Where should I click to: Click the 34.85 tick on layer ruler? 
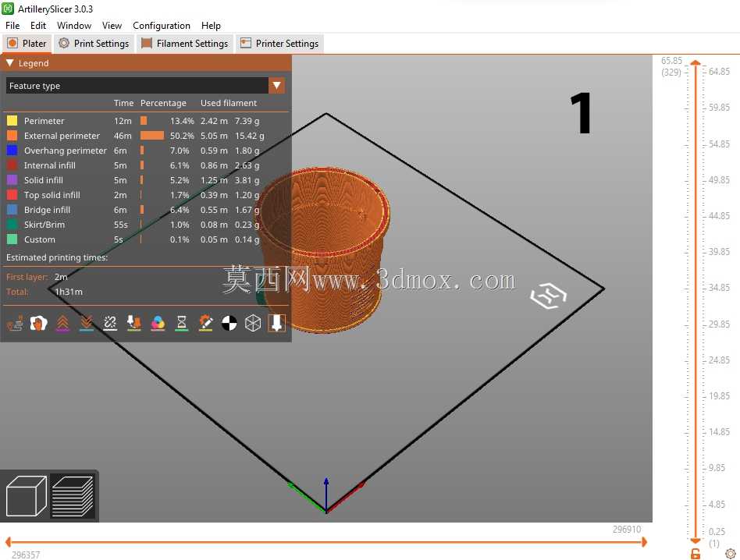tap(719, 287)
